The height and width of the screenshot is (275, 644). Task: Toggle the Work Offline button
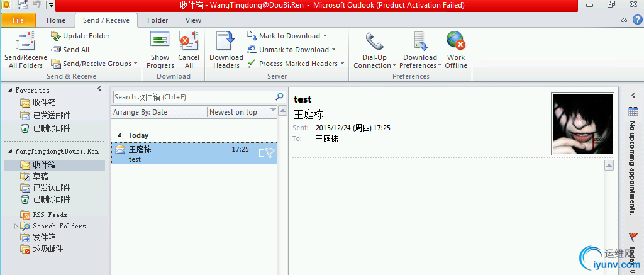point(456,50)
